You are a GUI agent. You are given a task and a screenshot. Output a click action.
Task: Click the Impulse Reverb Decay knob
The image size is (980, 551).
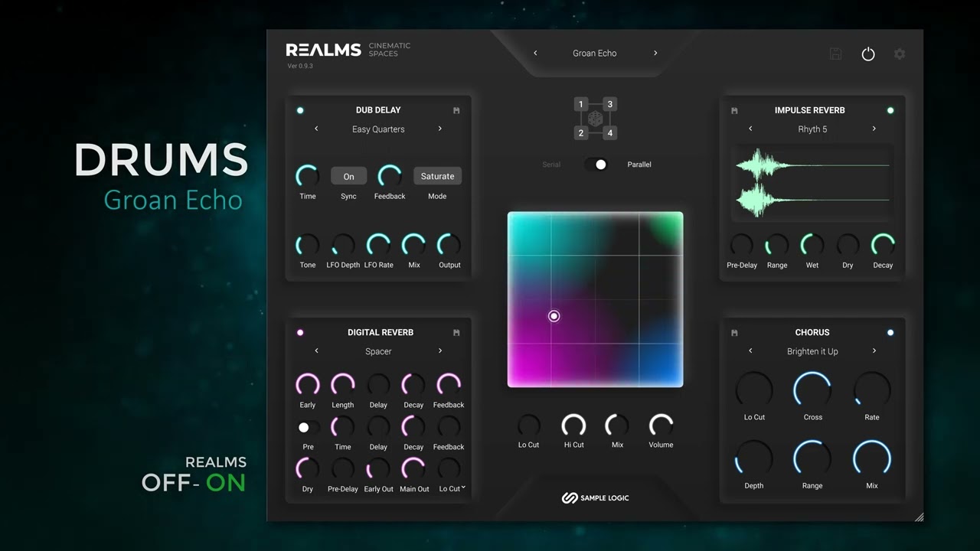tap(883, 245)
